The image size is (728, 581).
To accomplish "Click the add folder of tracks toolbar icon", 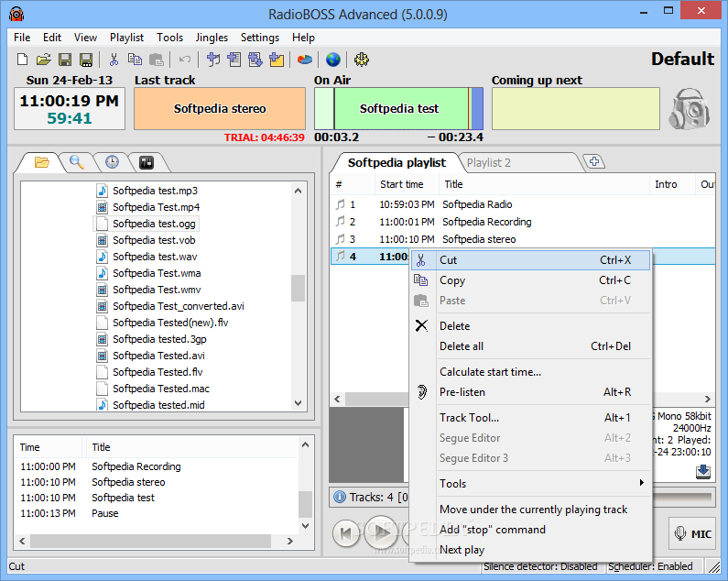I will click(255, 60).
